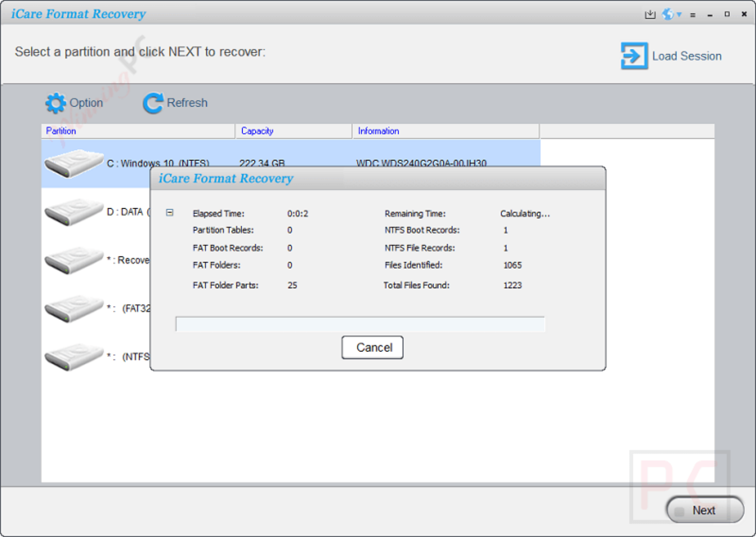Click the "FAT Folder Parts:" label
Image resolution: width=756 pixels, height=537 pixels.
pyautogui.click(x=225, y=285)
